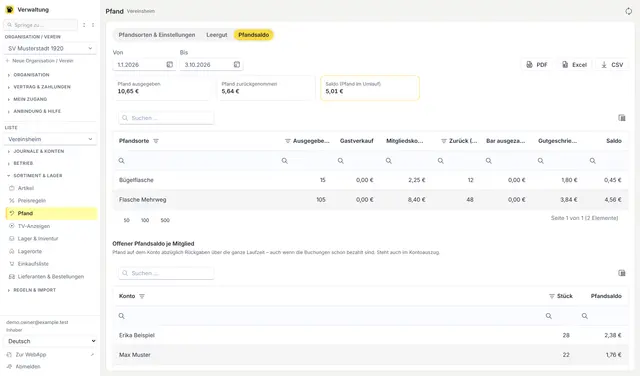The image size is (640, 376).
Task: Click the Pfandsorte filter-row search icon
Action: 121,161
